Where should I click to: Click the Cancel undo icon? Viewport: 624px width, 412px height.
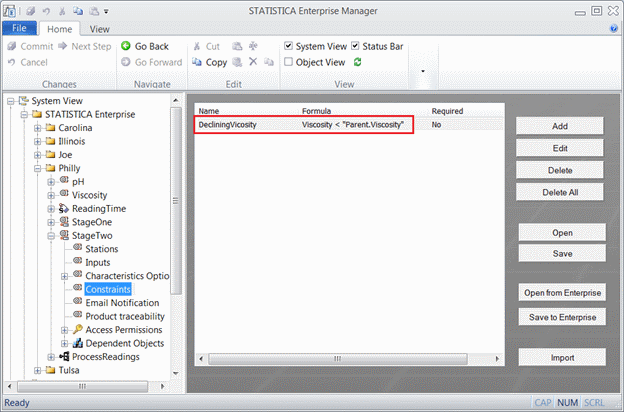point(12,62)
